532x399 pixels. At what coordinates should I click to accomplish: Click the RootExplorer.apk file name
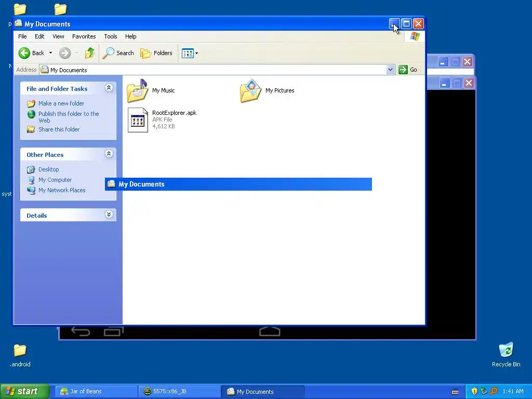(x=175, y=113)
